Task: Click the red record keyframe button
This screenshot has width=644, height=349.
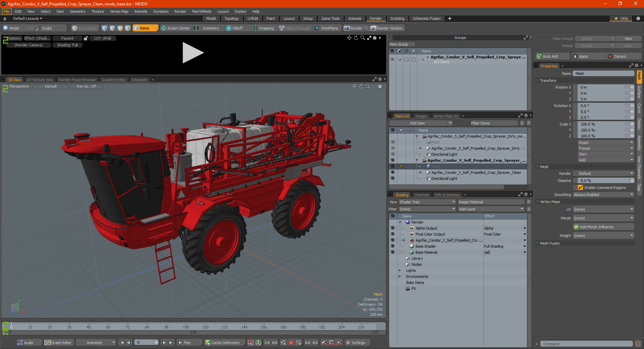Action: 291,343
